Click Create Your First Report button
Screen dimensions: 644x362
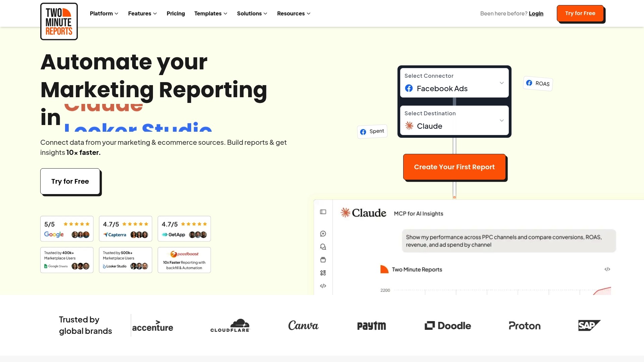click(454, 167)
